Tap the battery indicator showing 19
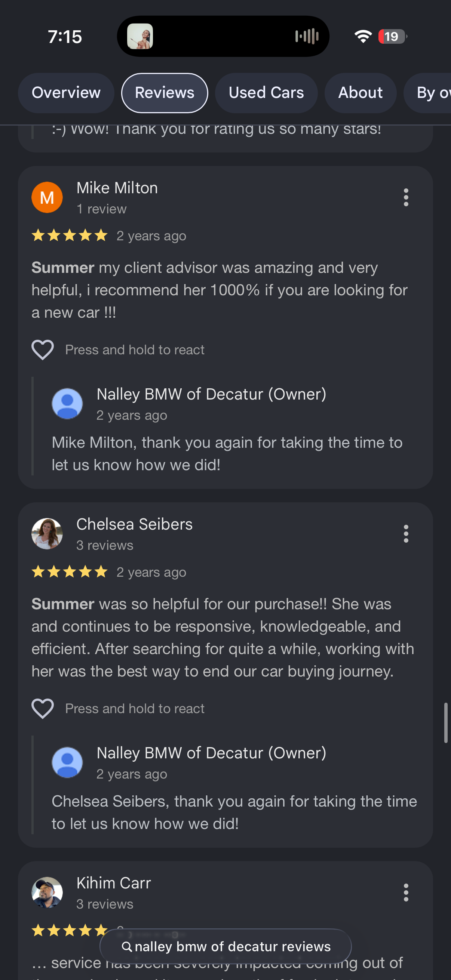451x980 pixels. pos(391,37)
